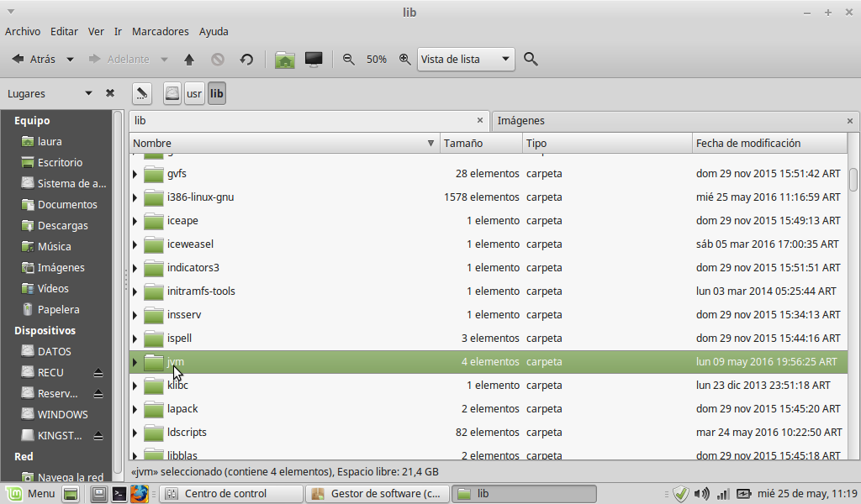Open the Lugares sidebar dropdown

88,93
